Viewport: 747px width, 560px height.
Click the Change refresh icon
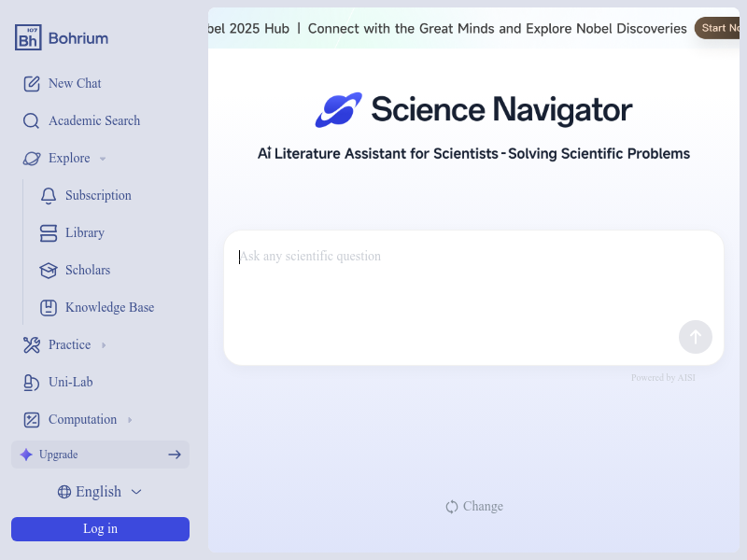coord(452,507)
